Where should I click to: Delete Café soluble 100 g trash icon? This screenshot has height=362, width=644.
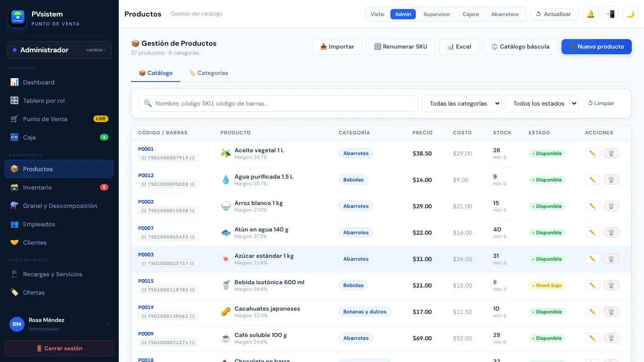[x=611, y=338]
